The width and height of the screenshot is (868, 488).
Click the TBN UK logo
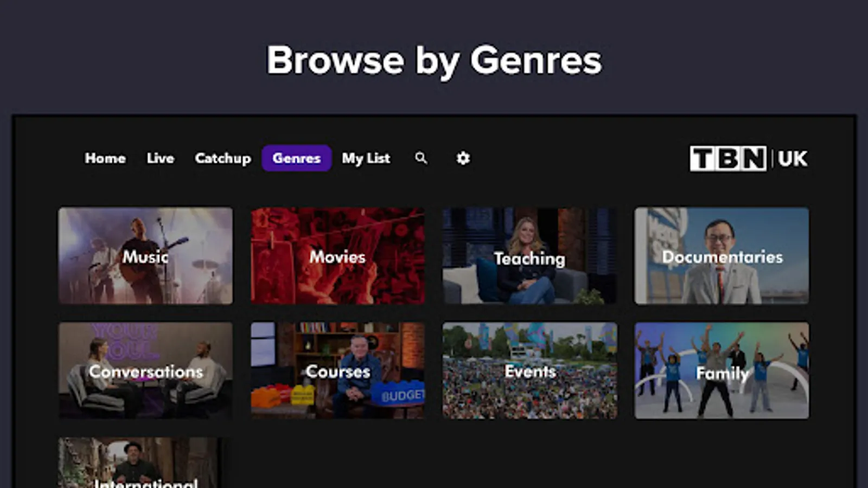pos(747,158)
